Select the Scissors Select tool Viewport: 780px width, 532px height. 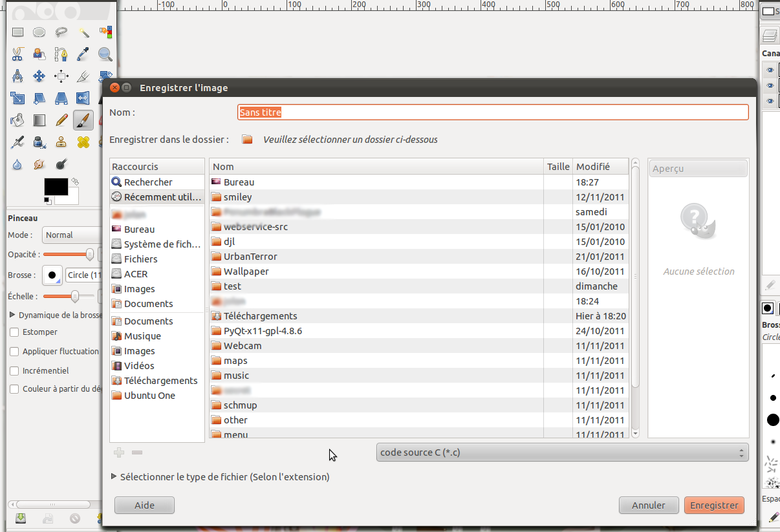pyautogui.click(x=18, y=54)
